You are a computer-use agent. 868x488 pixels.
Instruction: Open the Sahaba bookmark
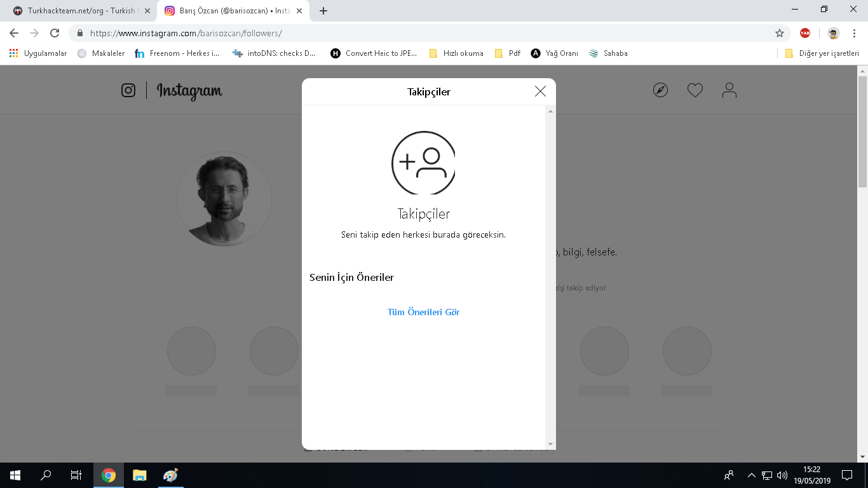click(x=608, y=53)
